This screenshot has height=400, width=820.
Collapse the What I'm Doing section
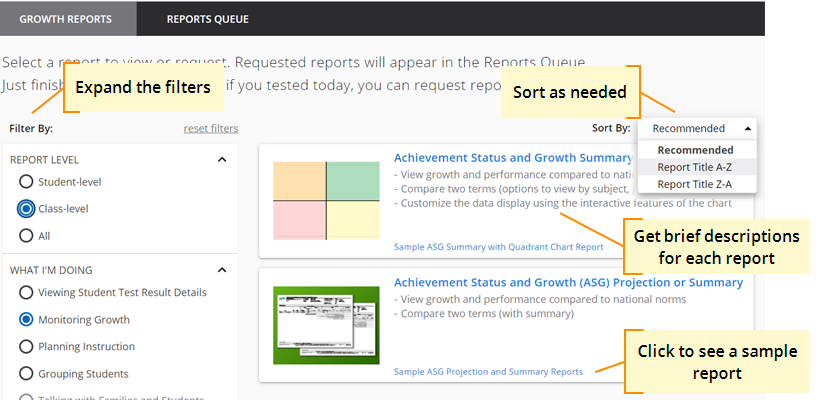(x=222, y=269)
